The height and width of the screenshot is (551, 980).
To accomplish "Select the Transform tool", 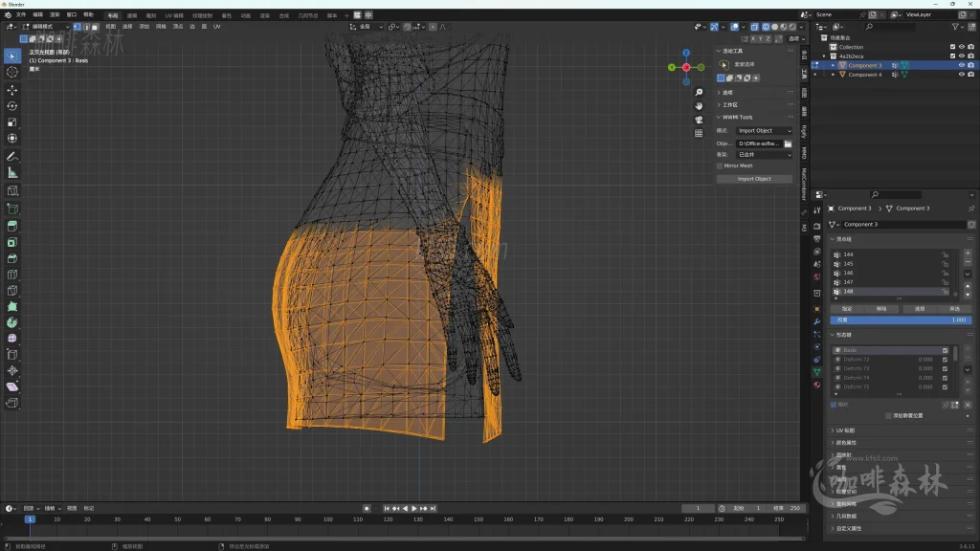I will [x=11, y=138].
